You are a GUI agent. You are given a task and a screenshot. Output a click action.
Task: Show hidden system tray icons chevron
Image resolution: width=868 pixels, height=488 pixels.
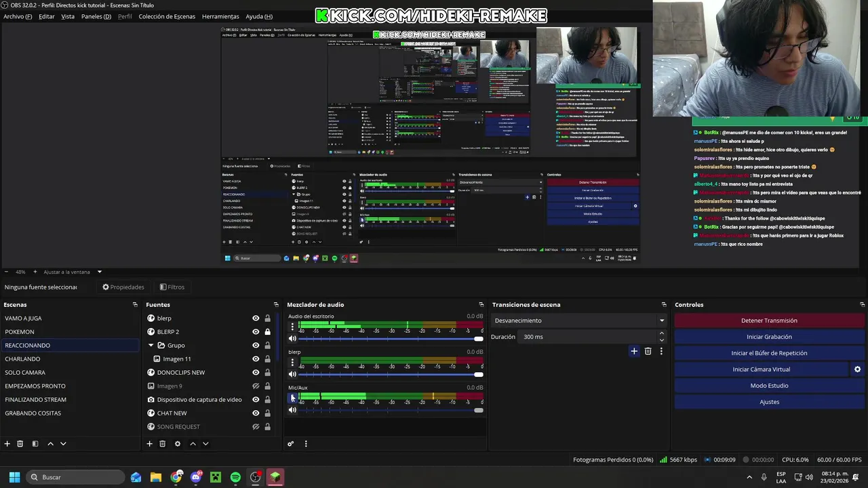(x=749, y=477)
